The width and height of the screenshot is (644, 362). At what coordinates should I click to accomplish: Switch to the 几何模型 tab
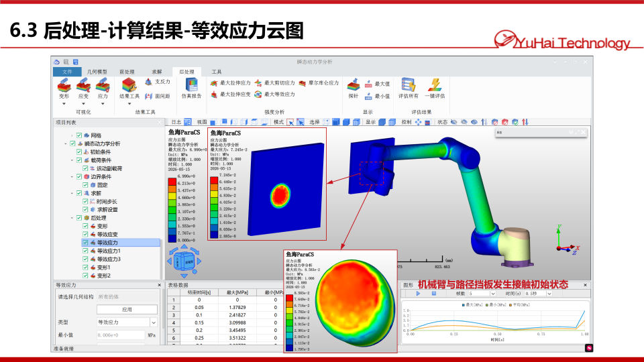click(x=97, y=72)
